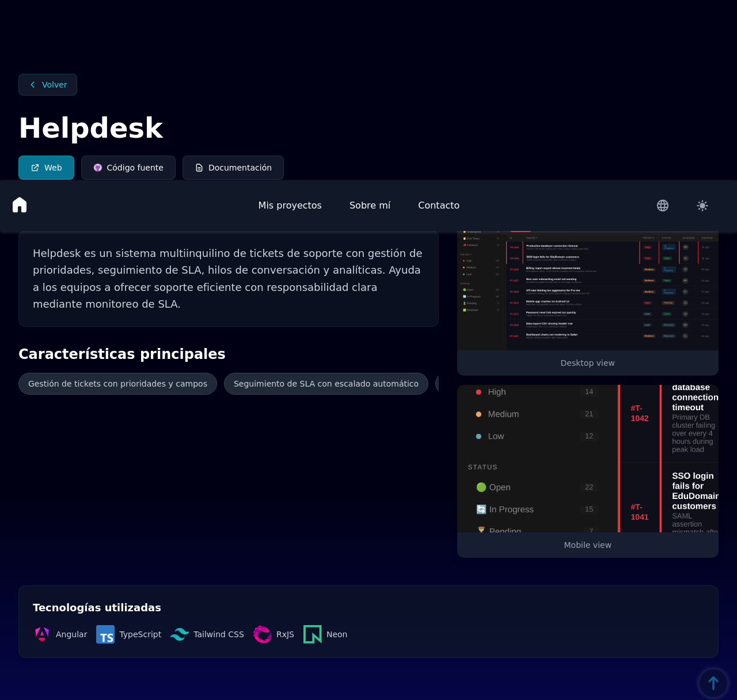
Task: Click the chevron icon in Volver
Action: tap(33, 85)
